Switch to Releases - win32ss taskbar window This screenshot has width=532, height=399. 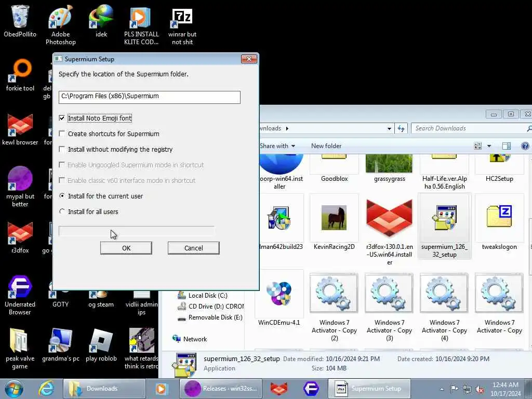221,389
